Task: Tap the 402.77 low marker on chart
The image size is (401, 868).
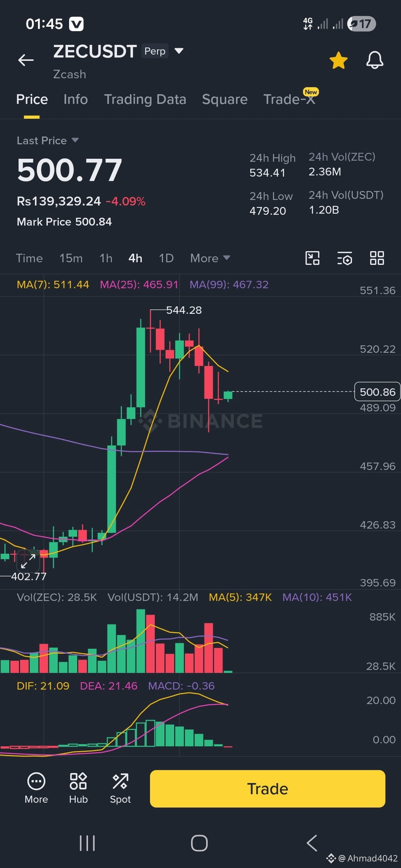Action: (29, 576)
